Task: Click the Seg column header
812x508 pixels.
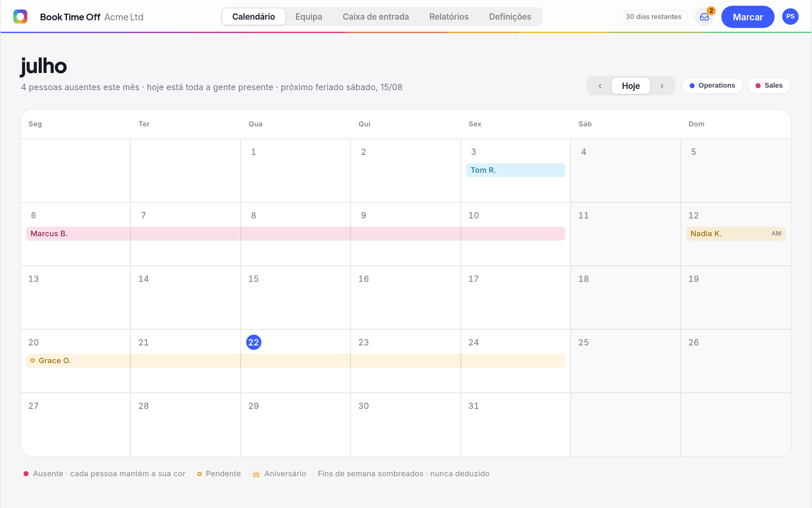Action: [x=35, y=124]
